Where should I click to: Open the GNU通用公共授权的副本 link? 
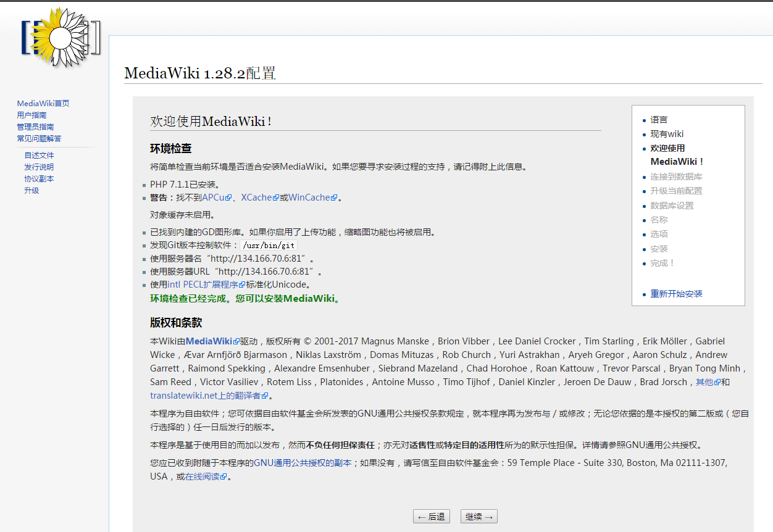(x=303, y=463)
